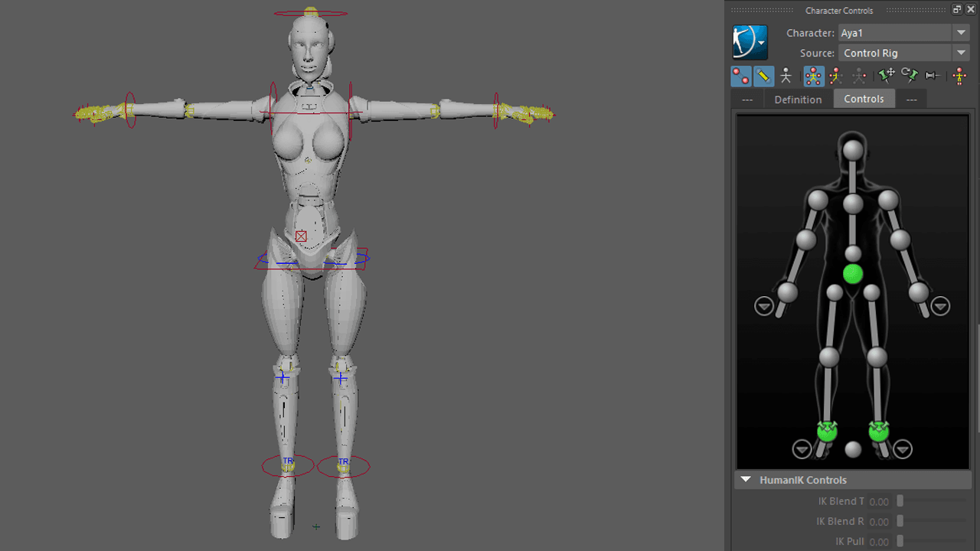Click the auxiliary effector character icon
Image resolution: width=980 pixels, height=551 pixels.
(x=959, y=76)
